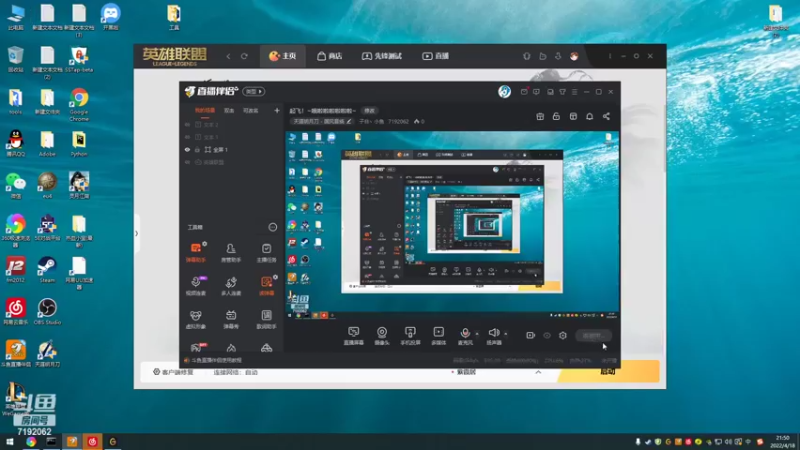
Task: Open the 主播任务 checklist tool
Action: pos(266,252)
